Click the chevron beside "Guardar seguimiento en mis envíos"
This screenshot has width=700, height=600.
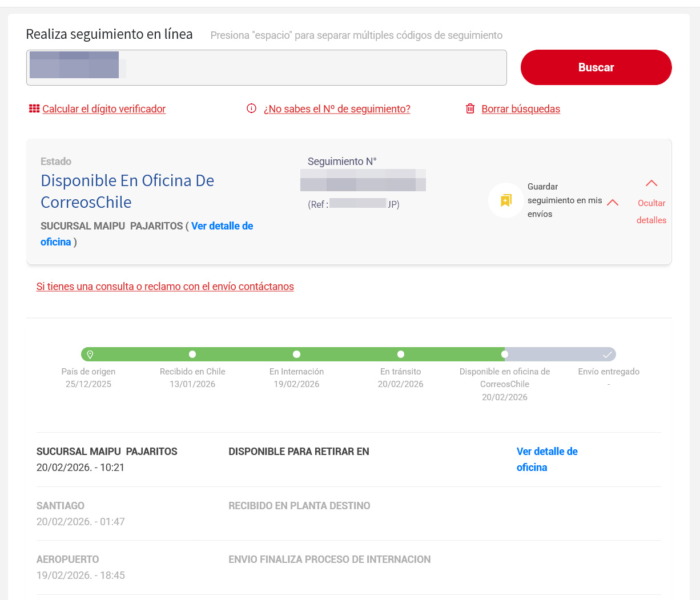(x=613, y=202)
